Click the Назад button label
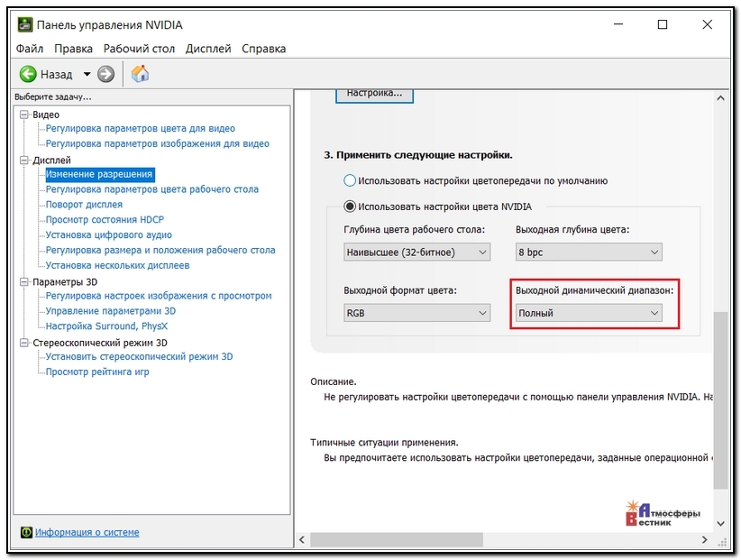This screenshot has height=560, width=741. coord(56,74)
